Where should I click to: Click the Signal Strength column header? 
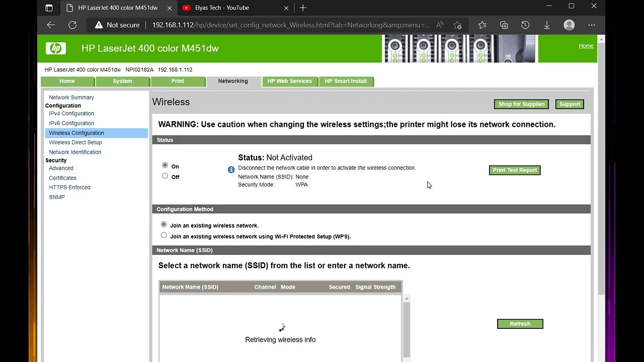point(375,287)
